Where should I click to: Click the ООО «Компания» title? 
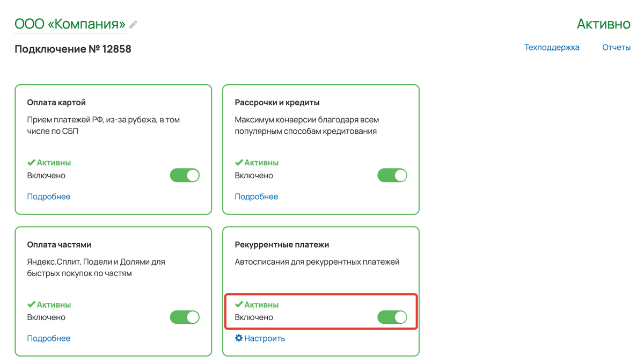click(70, 24)
